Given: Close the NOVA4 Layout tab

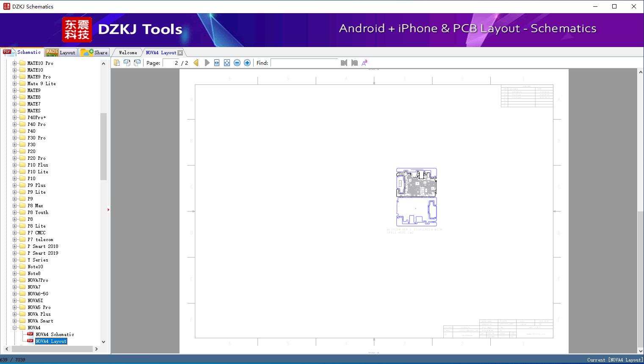Looking at the screenshot, I should [180, 53].
